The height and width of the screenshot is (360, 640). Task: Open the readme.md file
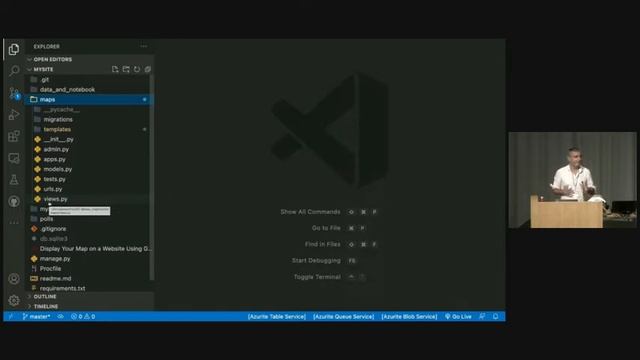click(88, 278)
